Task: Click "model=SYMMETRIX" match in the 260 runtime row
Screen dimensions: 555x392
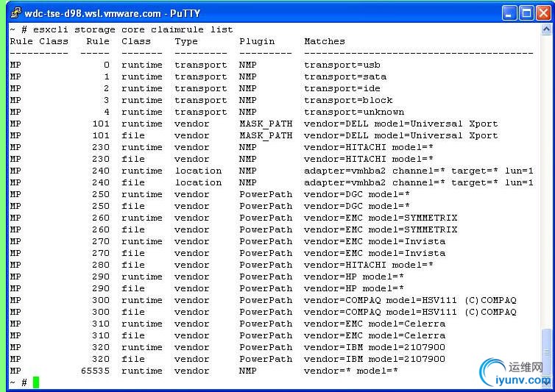Action: click(x=413, y=218)
